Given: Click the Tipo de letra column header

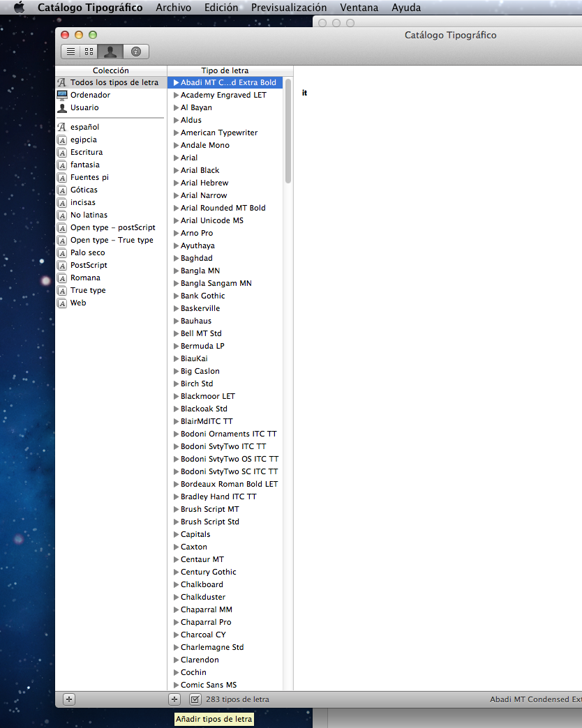Looking at the screenshot, I should (225, 70).
